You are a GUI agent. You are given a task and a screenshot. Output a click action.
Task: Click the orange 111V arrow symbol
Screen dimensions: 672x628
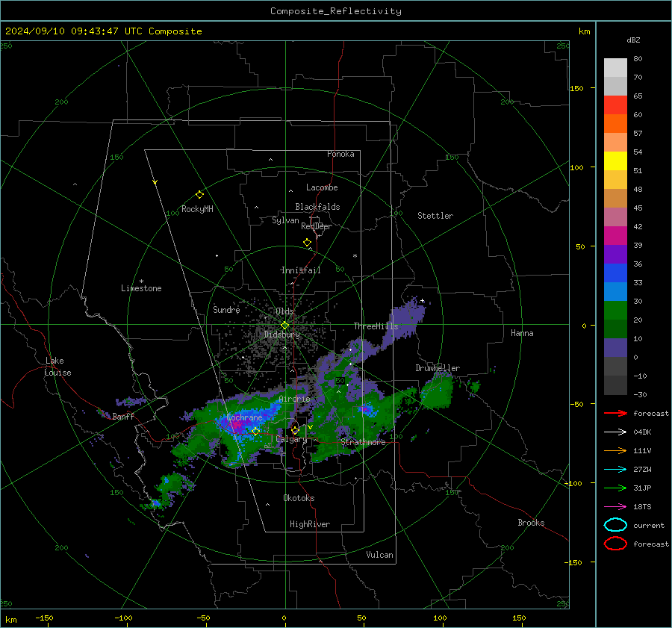615,450
